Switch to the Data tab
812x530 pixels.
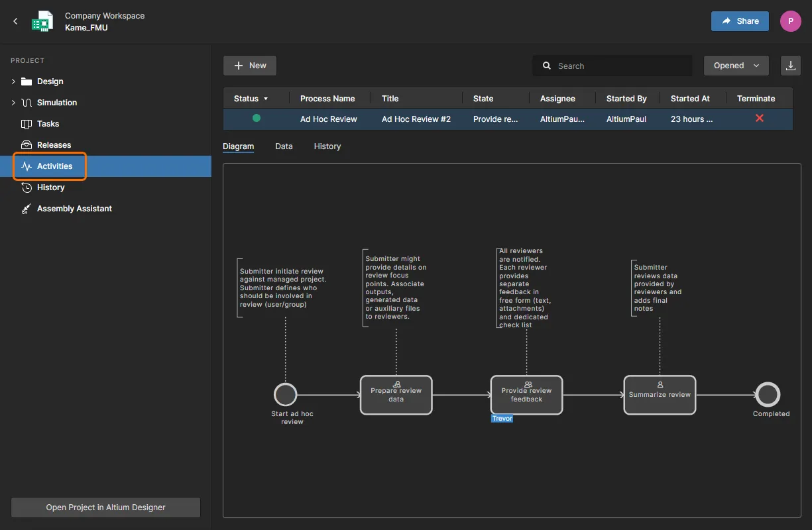(284, 146)
